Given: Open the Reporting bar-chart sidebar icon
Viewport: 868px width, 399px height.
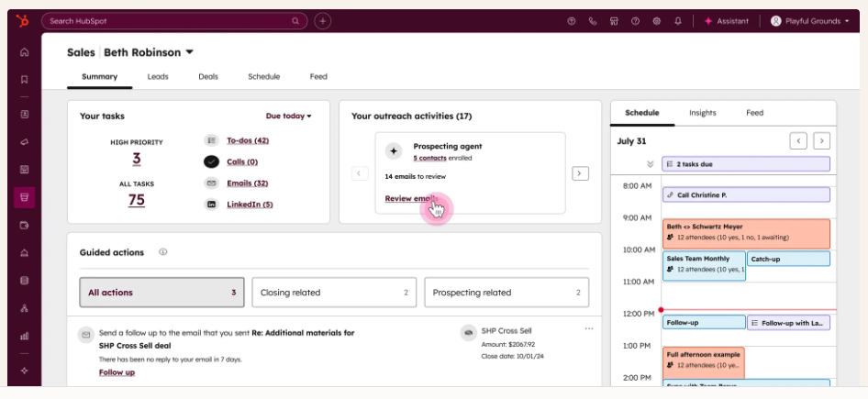Looking at the screenshot, I should (25, 336).
